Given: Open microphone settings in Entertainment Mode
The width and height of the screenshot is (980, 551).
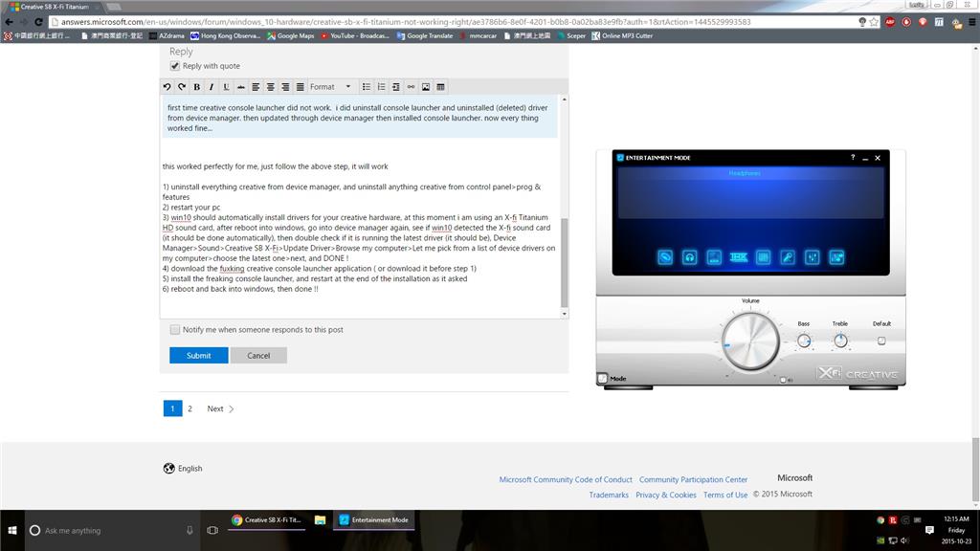Looking at the screenshot, I should 788,257.
